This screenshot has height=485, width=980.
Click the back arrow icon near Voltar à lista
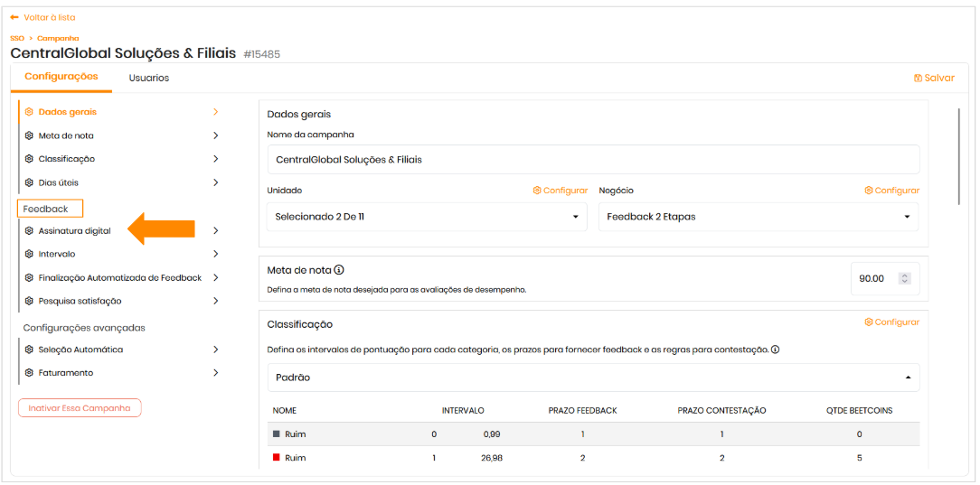[14, 17]
